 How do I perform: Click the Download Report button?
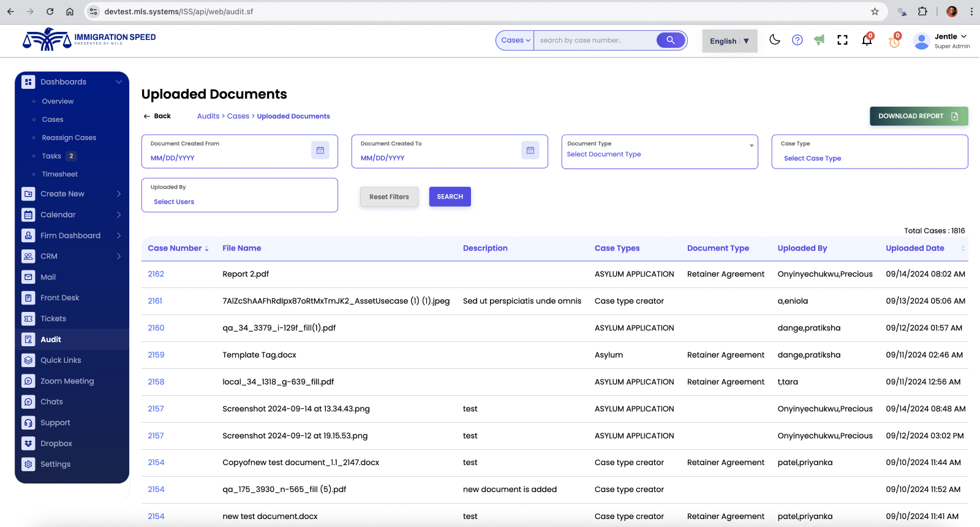(918, 116)
